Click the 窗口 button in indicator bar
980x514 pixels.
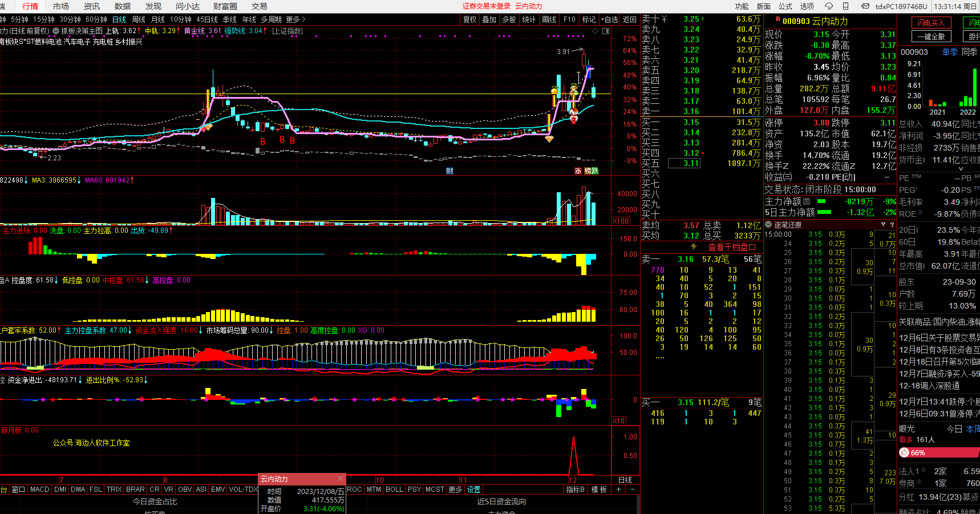tap(19, 489)
